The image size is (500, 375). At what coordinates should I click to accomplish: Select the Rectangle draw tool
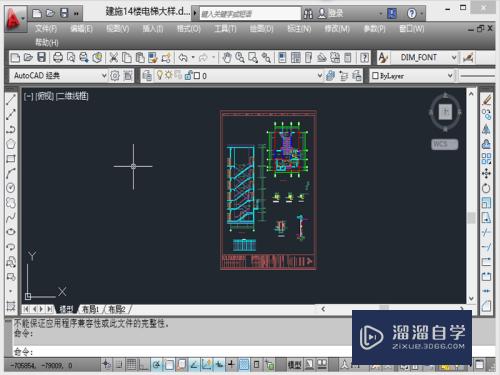(11, 159)
